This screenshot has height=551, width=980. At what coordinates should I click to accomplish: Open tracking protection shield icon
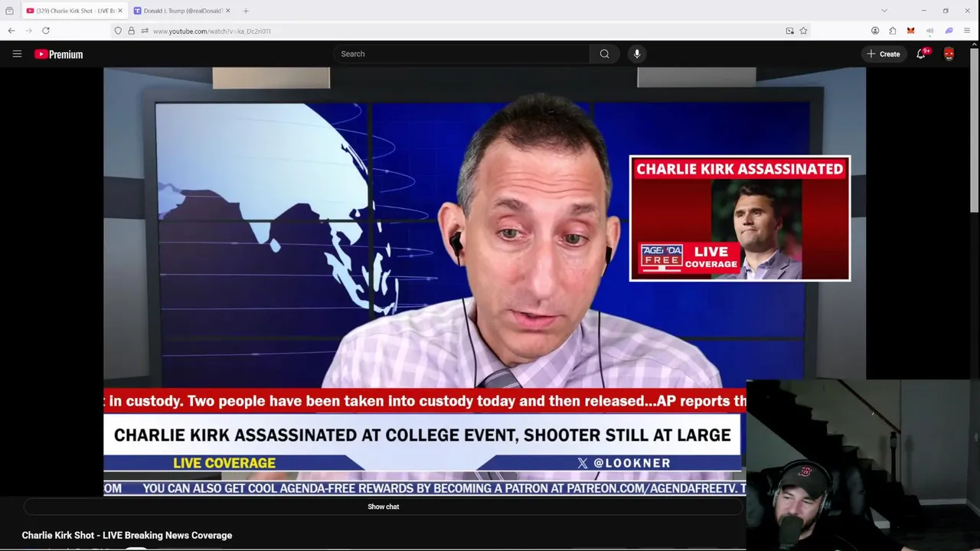[118, 31]
